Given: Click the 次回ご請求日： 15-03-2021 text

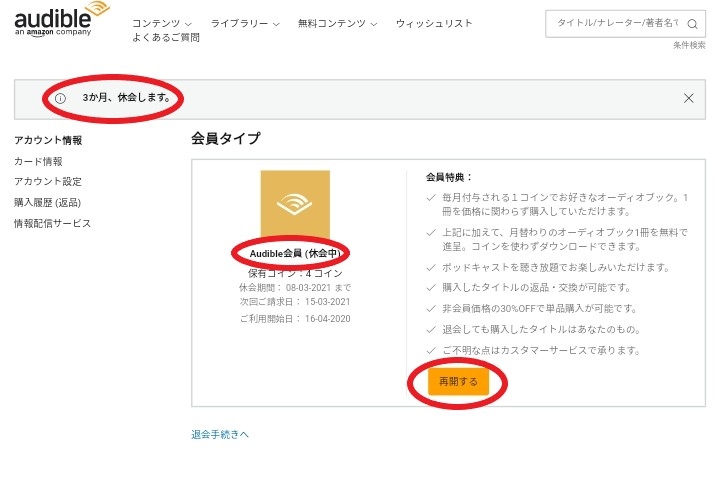Looking at the screenshot, I should pyautogui.click(x=295, y=302).
